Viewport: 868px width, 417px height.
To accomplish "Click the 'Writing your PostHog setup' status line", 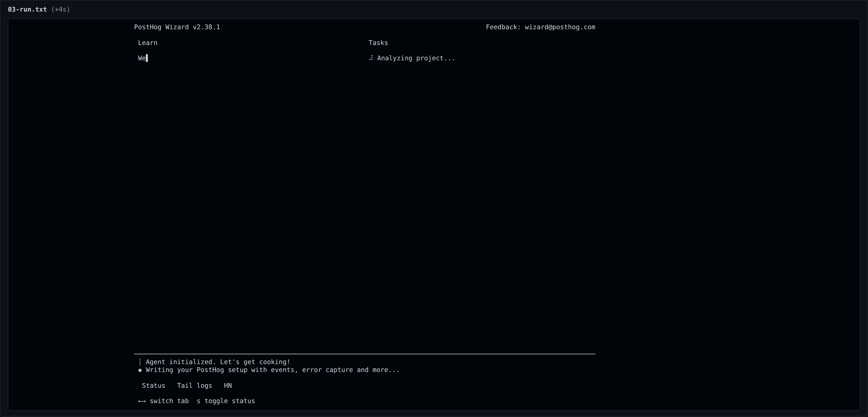I will point(272,370).
